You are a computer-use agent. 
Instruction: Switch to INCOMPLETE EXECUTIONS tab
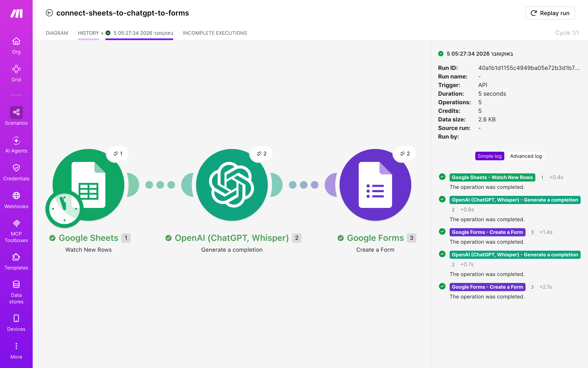(215, 33)
